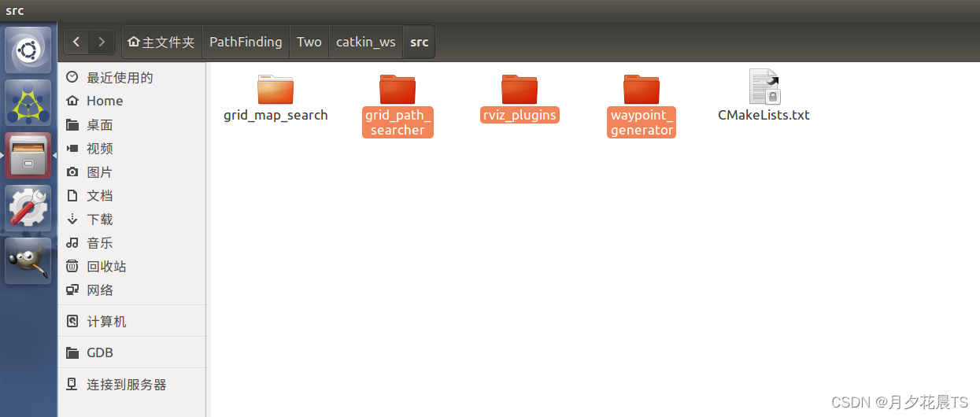
Task: Select the CMakeLists.txt file icon
Action: tap(764, 87)
